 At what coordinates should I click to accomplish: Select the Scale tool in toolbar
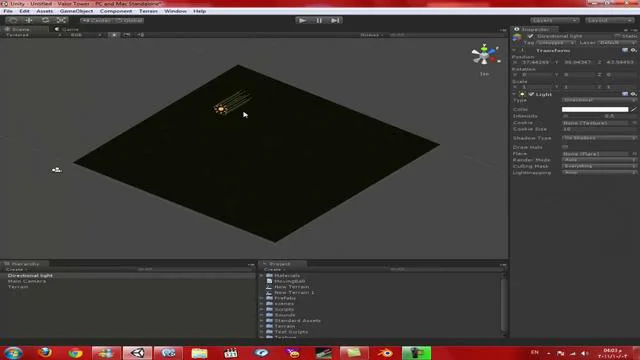61,20
